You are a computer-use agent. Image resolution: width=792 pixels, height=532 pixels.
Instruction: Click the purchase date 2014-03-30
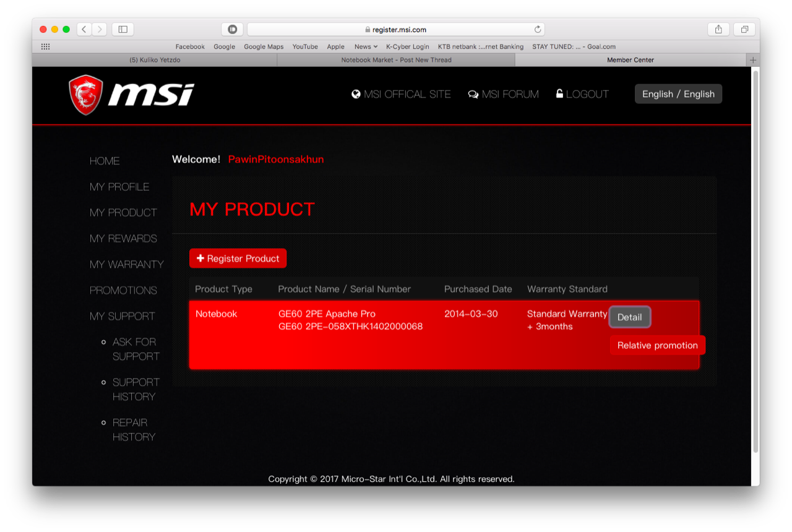471,314
